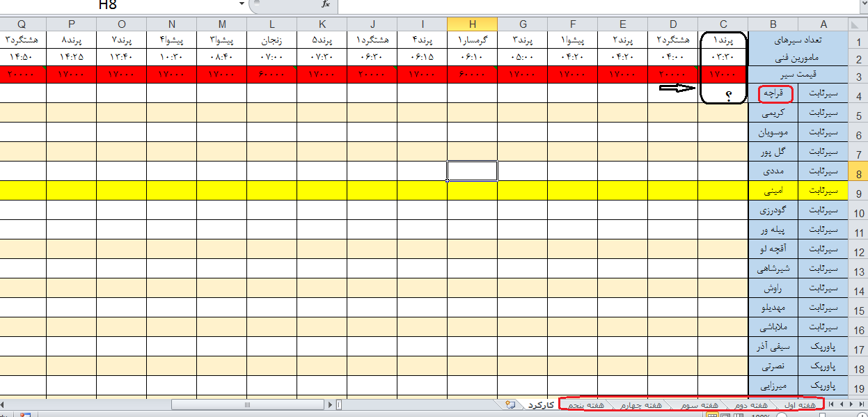Click the cell labeled مهدیلو

[x=774, y=307]
